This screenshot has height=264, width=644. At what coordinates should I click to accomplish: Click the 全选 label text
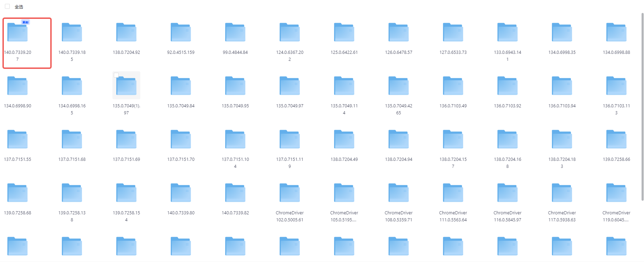(x=19, y=7)
